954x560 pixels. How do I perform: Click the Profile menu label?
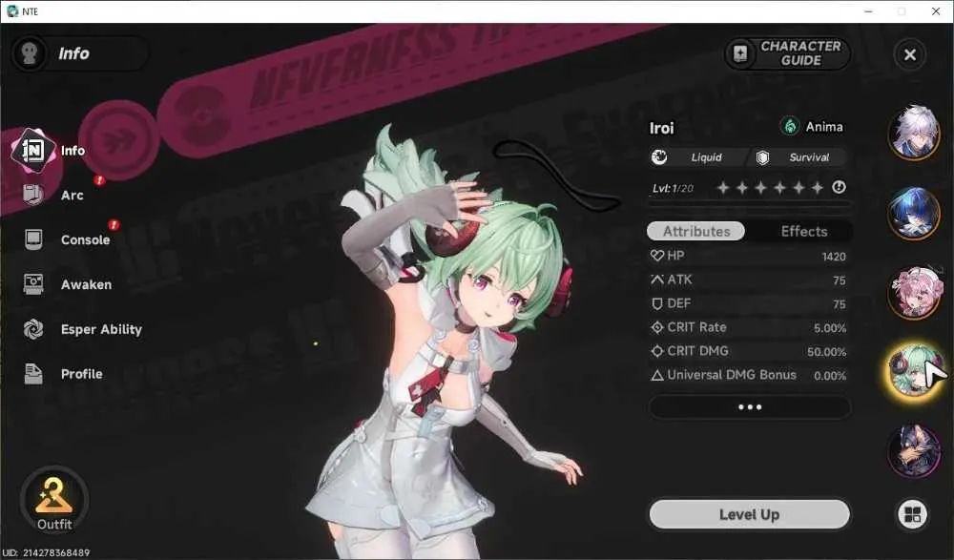(x=81, y=374)
